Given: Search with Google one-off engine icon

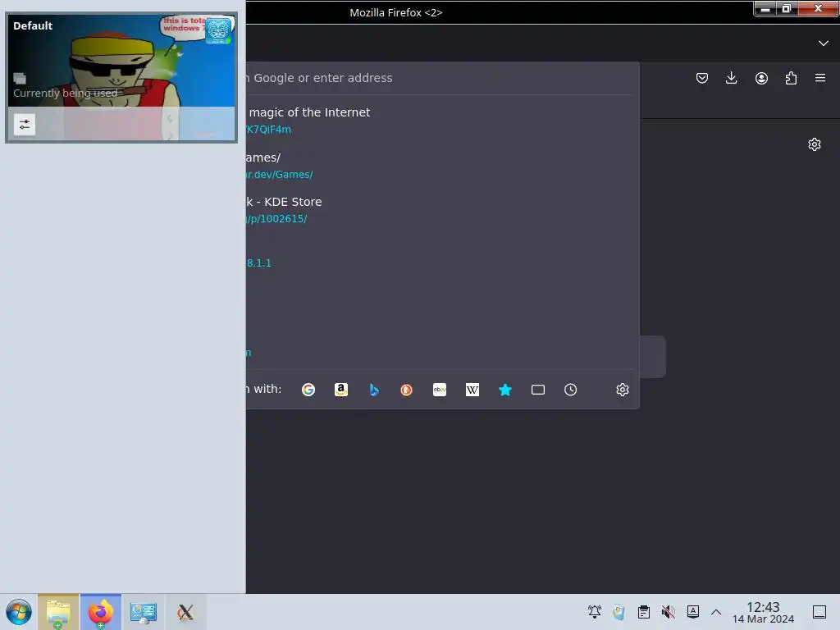Looking at the screenshot, I should point(308,390).
